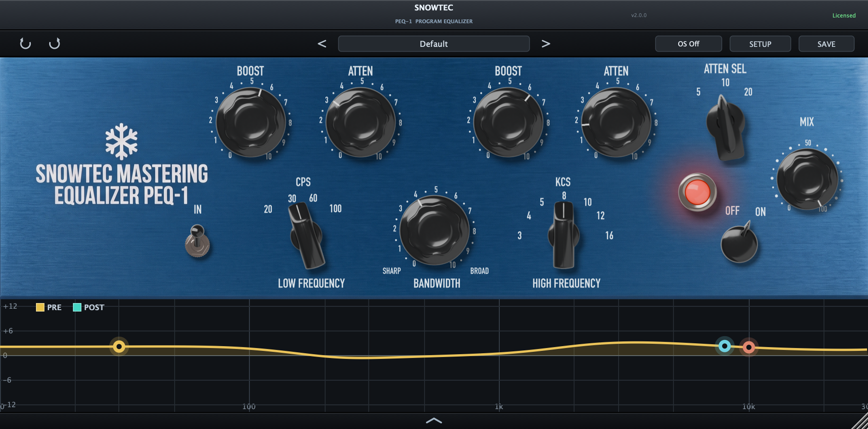Set KCS to 5
868x429 pixels.
[x=542, y=202]
